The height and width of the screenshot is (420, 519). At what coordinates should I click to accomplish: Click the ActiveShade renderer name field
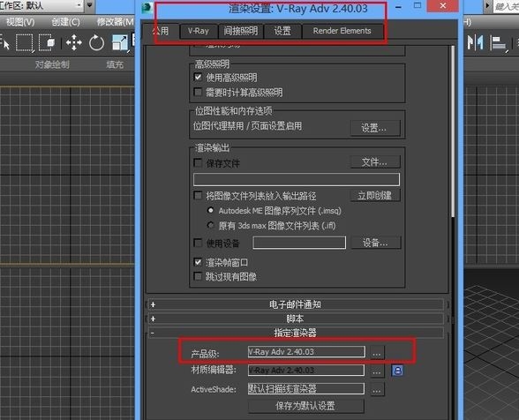pos(306,389)
